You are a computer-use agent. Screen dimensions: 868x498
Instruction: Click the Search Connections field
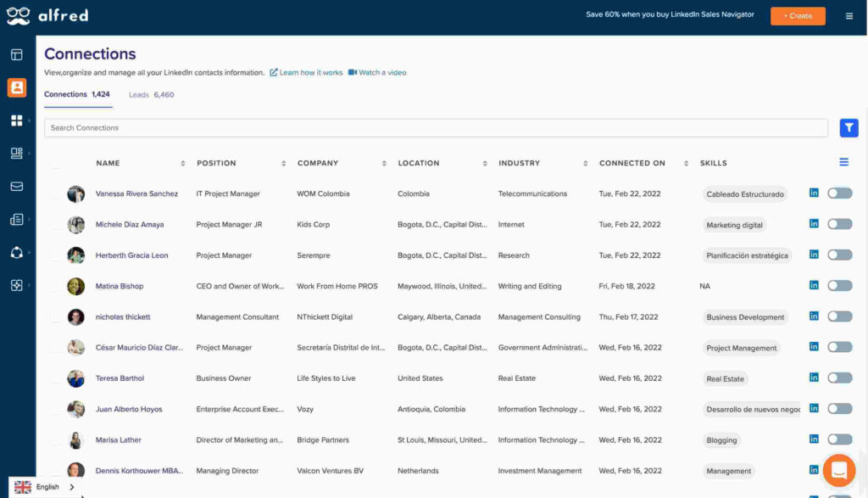436,128
